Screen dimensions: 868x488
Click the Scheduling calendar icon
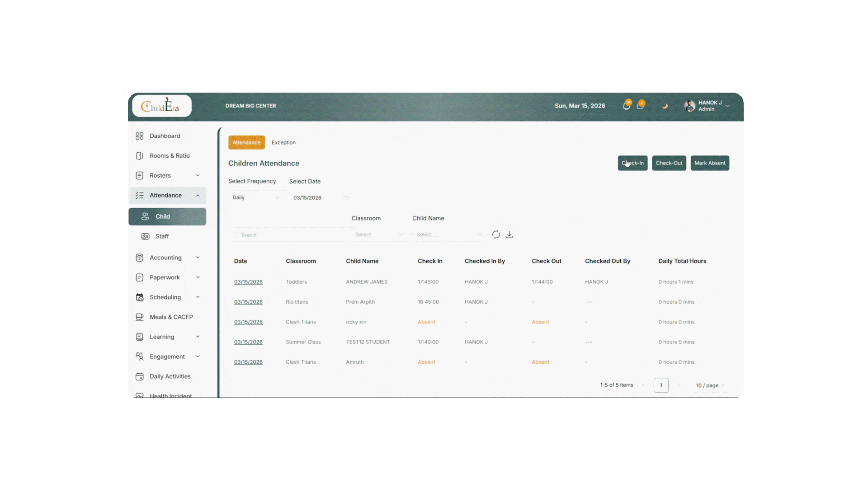(140, 297)
